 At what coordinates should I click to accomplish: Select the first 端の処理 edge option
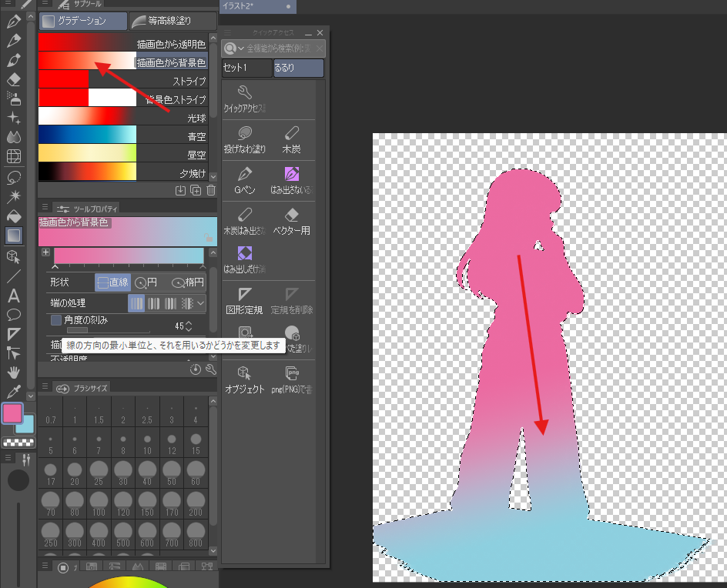pos(136,303)
